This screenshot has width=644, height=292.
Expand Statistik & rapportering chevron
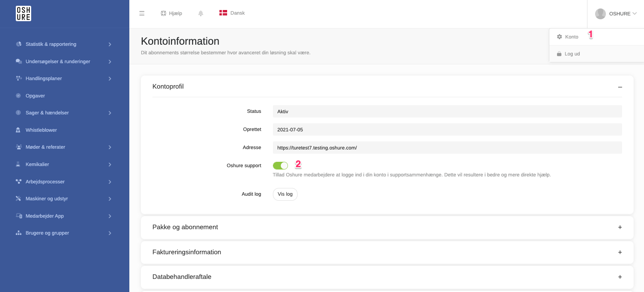pyautogui.click(x=110, y=44)
